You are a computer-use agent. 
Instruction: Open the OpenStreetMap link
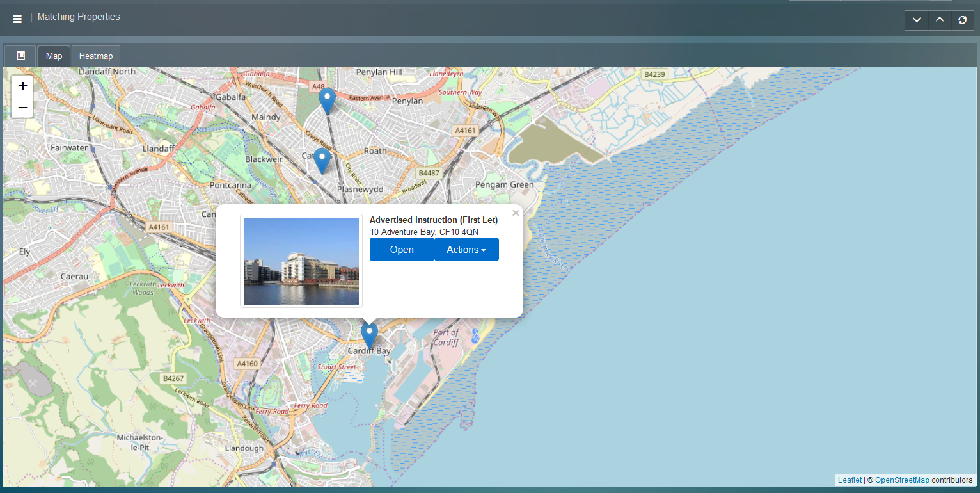(902, 480)
